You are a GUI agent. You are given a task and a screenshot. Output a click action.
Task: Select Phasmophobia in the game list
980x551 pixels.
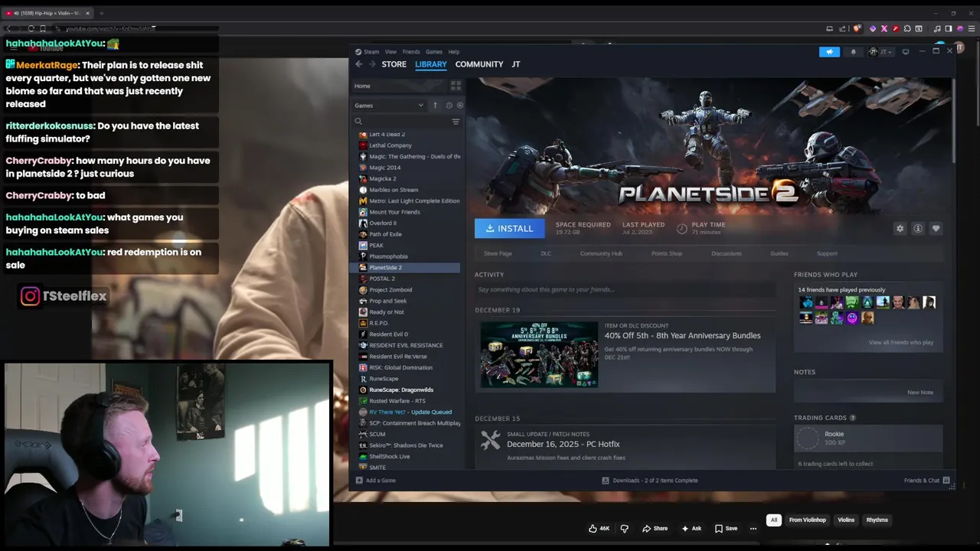pos(388,256)
